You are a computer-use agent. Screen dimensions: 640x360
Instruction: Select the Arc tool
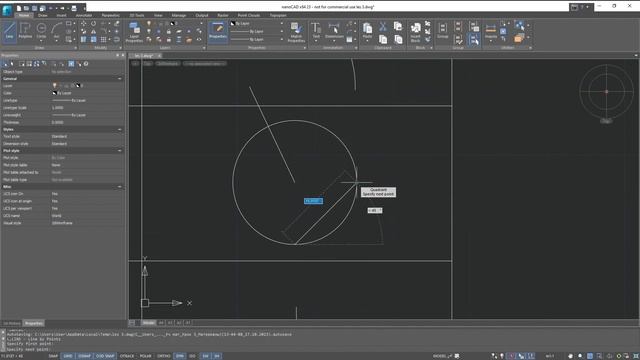click(57, 31)
